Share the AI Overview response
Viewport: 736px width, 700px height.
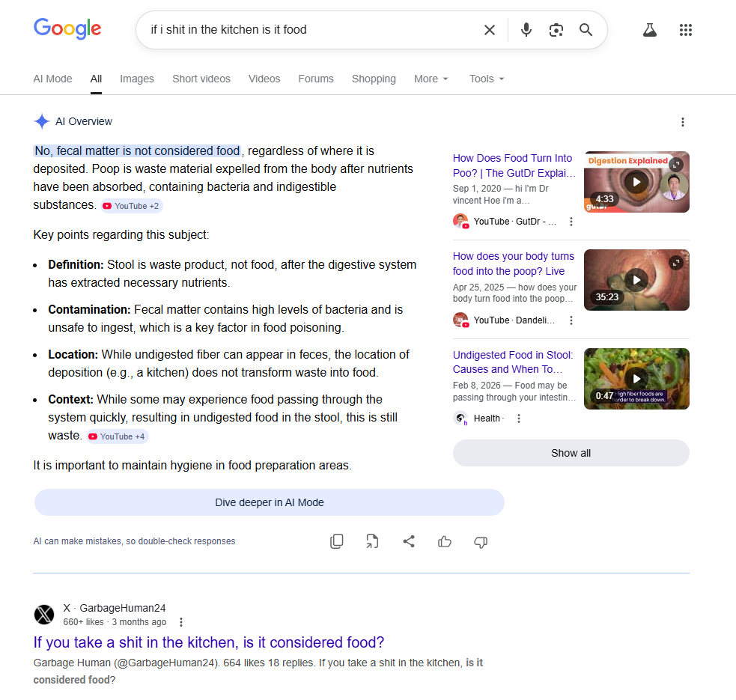pos(409,541)
